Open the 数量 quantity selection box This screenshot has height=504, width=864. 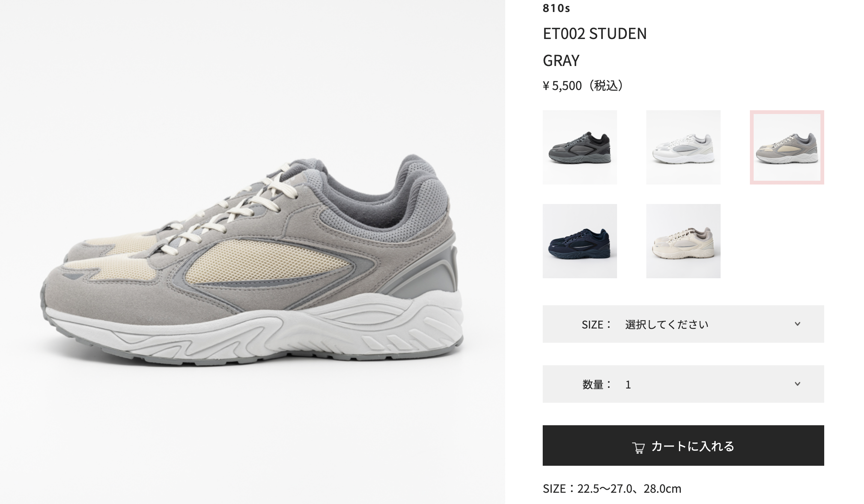pyautogui.click(x=683, y=384)
